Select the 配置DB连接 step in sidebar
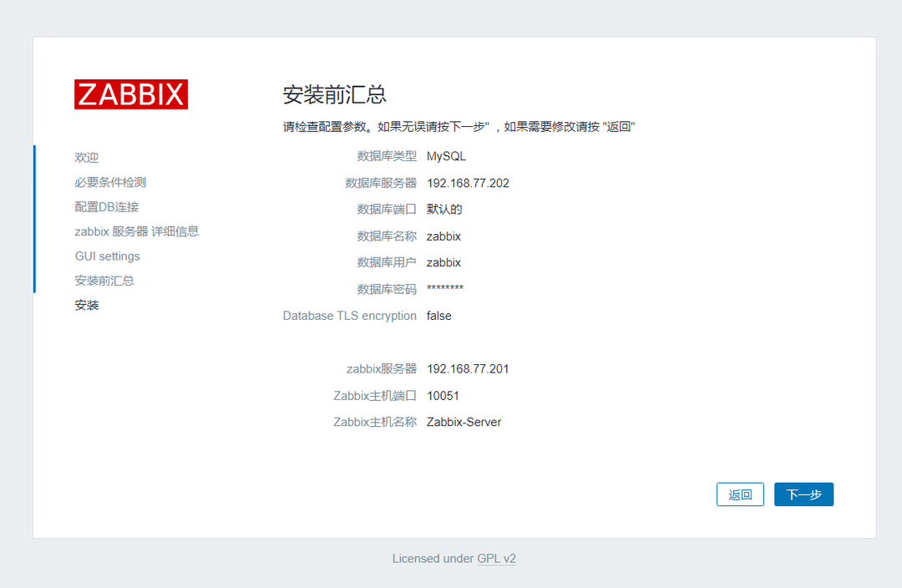 coord(107,207)
